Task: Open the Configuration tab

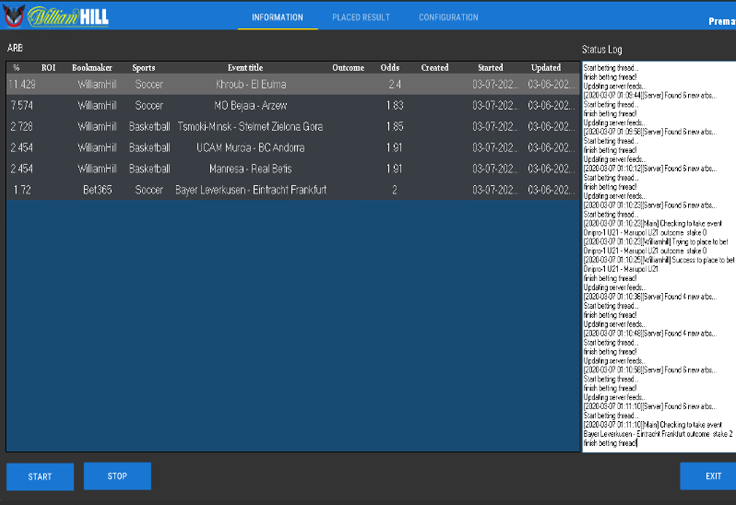Action: pos(448,17)
